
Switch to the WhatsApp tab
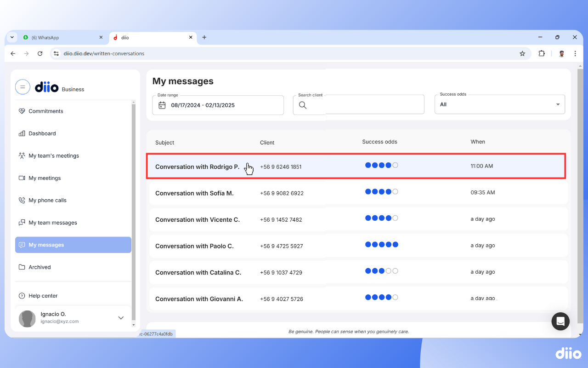coord(63,37)
